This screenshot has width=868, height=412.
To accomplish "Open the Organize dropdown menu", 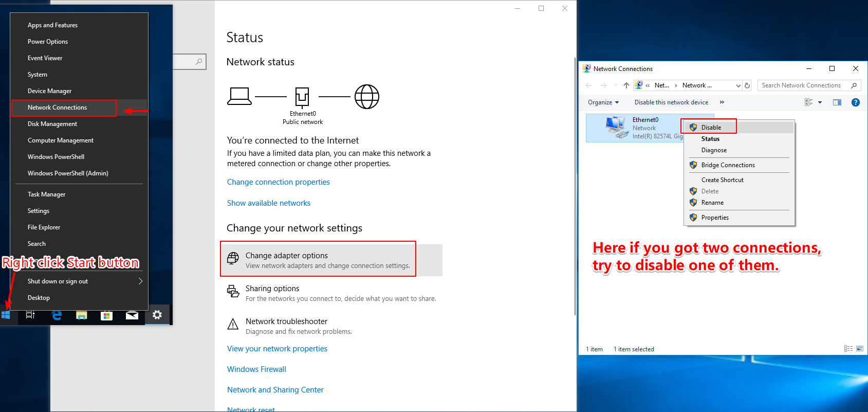I will point(603,102).
